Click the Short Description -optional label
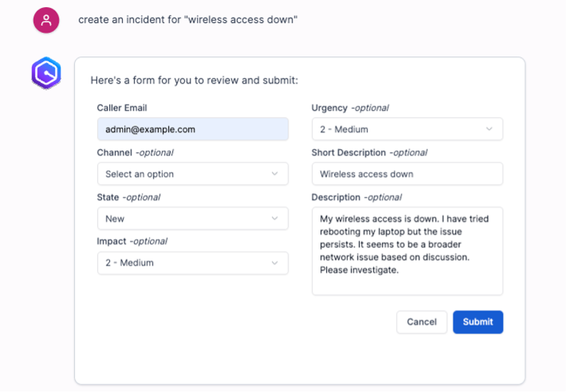The height and width of the screenshot is (392, 566). (x=369, y=153)
